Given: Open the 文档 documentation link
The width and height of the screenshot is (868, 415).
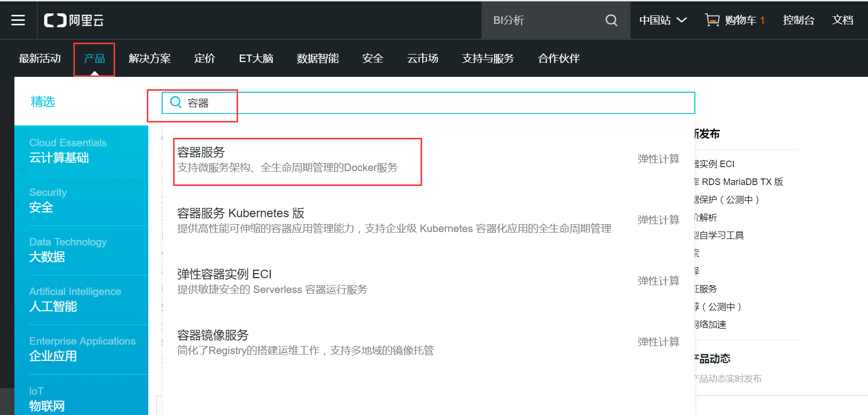Looking at the screenshot, I should [x=843, y=20].
